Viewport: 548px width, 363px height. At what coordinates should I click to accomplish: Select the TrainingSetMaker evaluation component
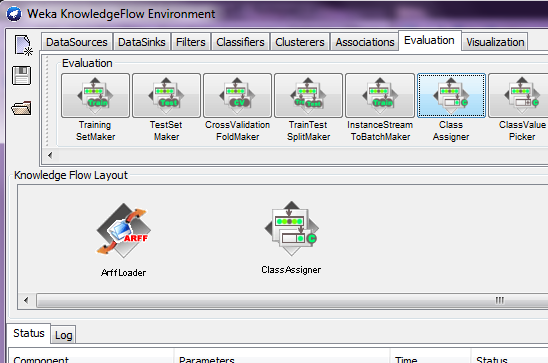coord(95,95)
